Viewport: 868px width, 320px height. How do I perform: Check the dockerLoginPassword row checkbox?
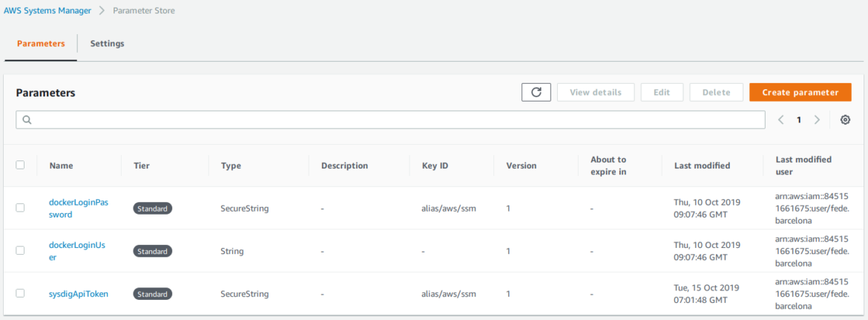(x=21, y=208)
